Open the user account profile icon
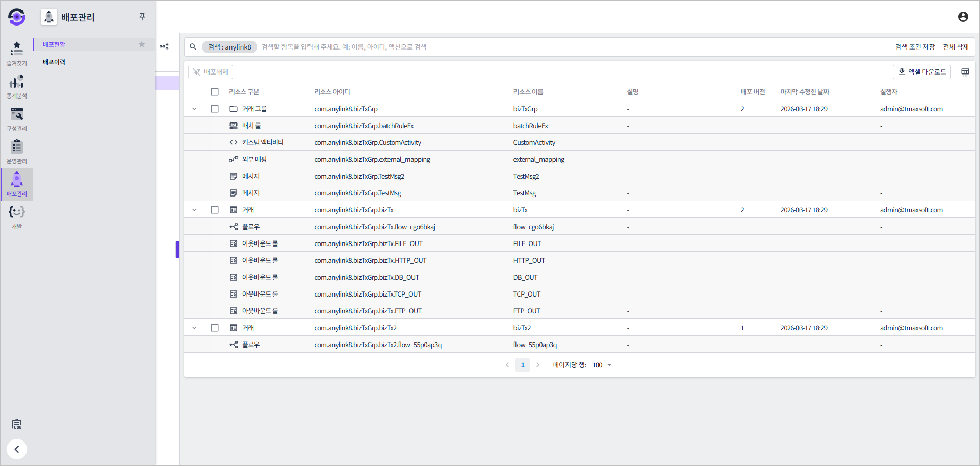980x466 pixels. coord(963,17)
